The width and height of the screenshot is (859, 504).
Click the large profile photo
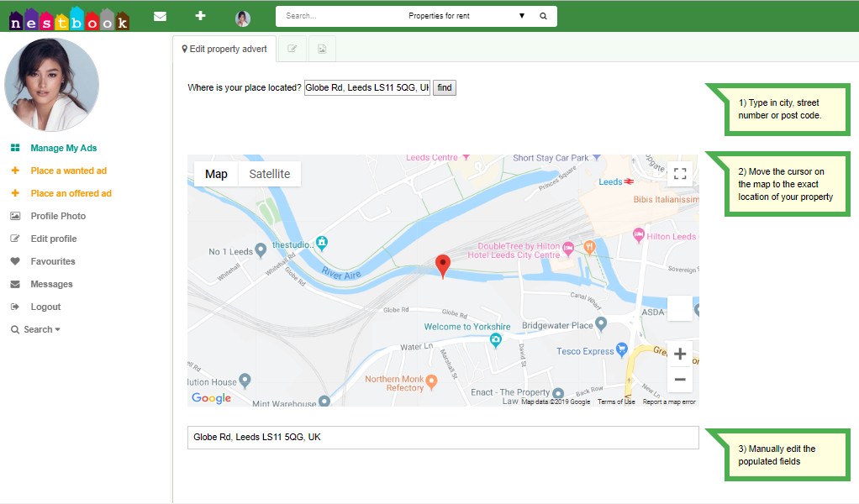point(52,85)
